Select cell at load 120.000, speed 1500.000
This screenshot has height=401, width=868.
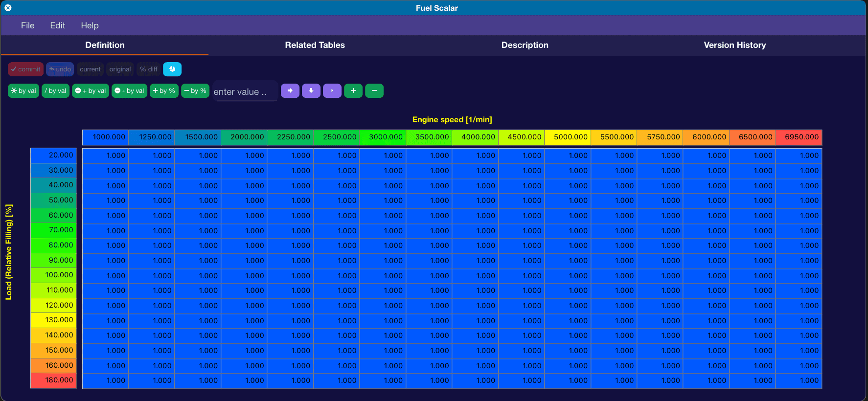[198, 306]
